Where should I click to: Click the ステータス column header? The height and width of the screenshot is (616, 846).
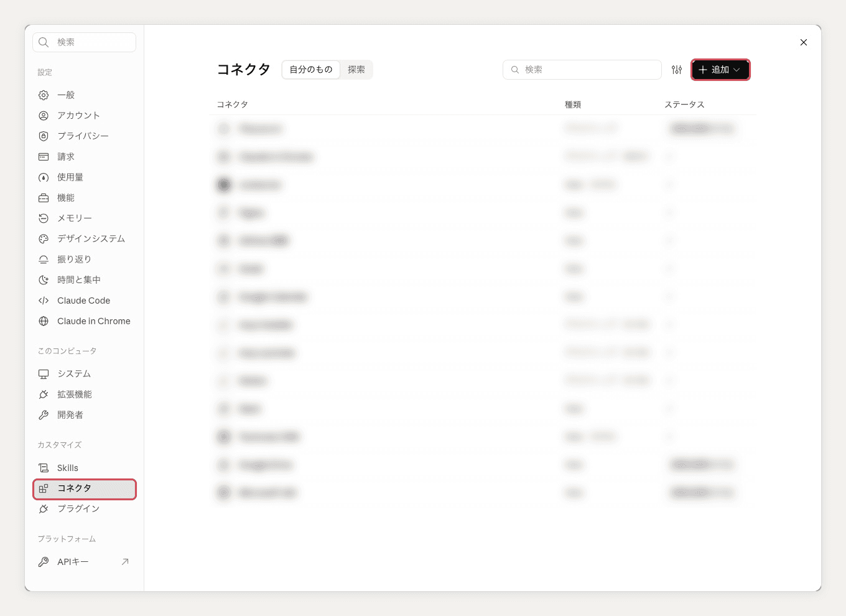click(x=684, y=105)
